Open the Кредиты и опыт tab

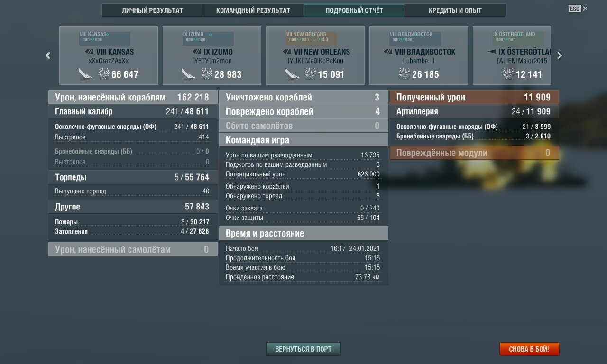[455, 10]
